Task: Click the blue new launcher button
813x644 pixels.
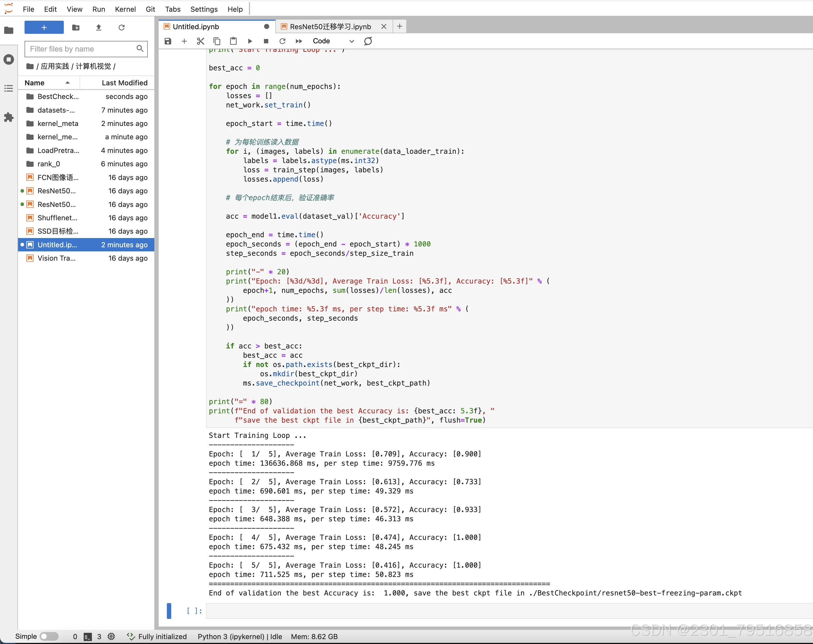Action: point(44,28)
